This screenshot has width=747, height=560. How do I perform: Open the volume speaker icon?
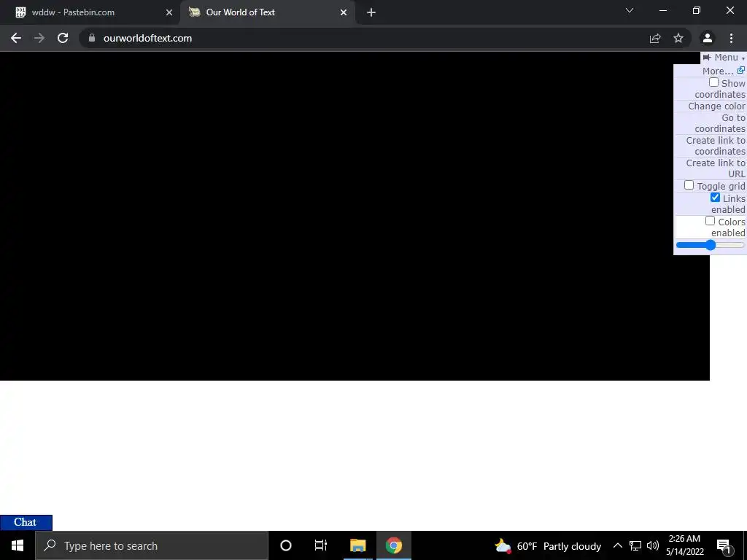tap(653, 545)
